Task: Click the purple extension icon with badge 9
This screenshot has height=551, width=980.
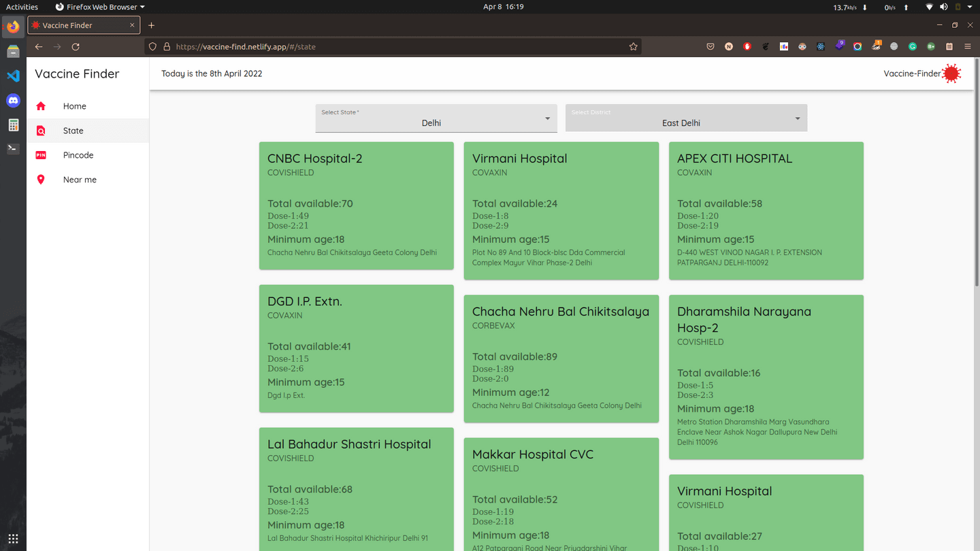Action: pyautogui.click(x=839, y=46)
